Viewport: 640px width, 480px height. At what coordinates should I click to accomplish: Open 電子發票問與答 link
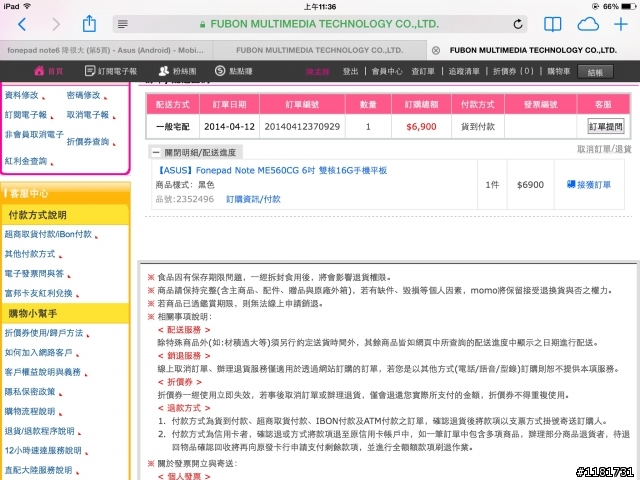(x=34, y=273)
